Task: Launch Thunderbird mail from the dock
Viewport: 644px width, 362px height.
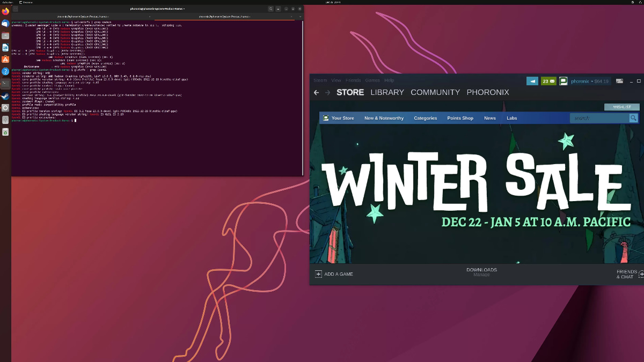Action: coord(5,24)
